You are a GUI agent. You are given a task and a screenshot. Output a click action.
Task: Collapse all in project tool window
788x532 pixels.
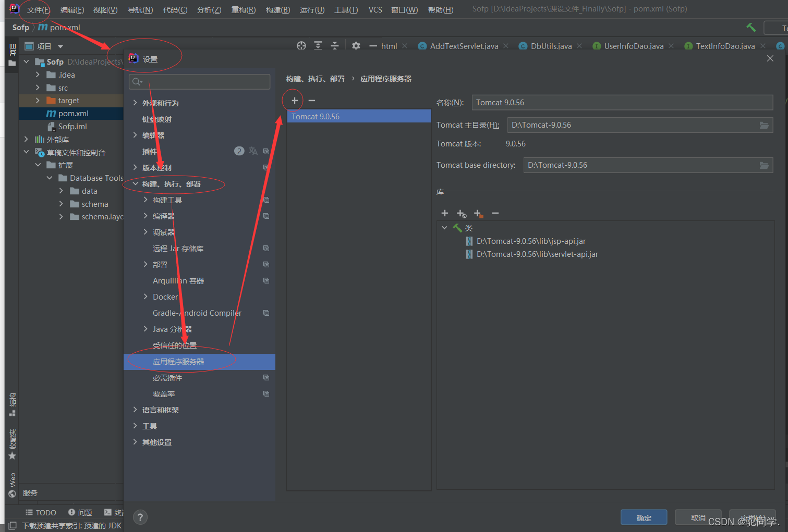click(x=335, y=46)
